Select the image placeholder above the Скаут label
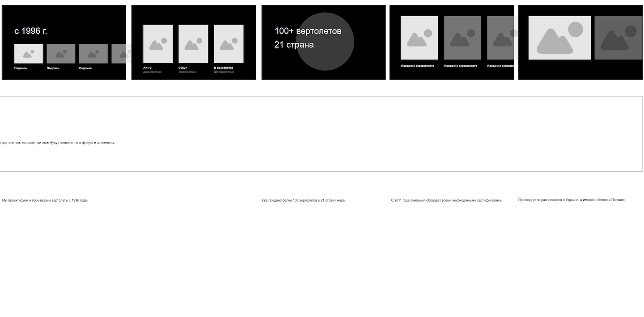Screen dimensions: 644x317 pos(193,44)
